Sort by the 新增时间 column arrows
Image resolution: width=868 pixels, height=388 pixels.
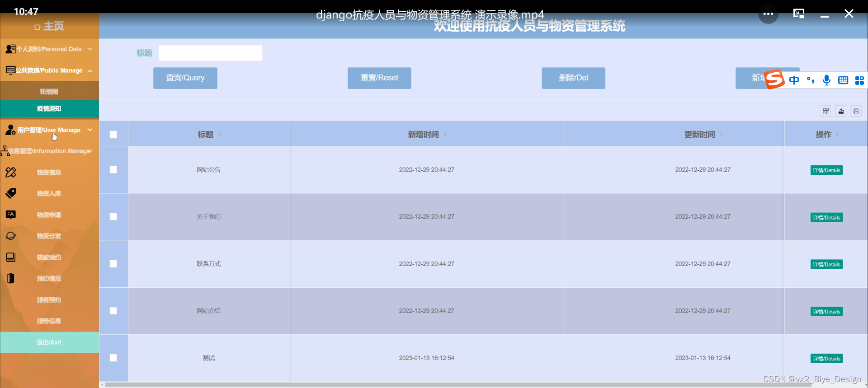445,135
